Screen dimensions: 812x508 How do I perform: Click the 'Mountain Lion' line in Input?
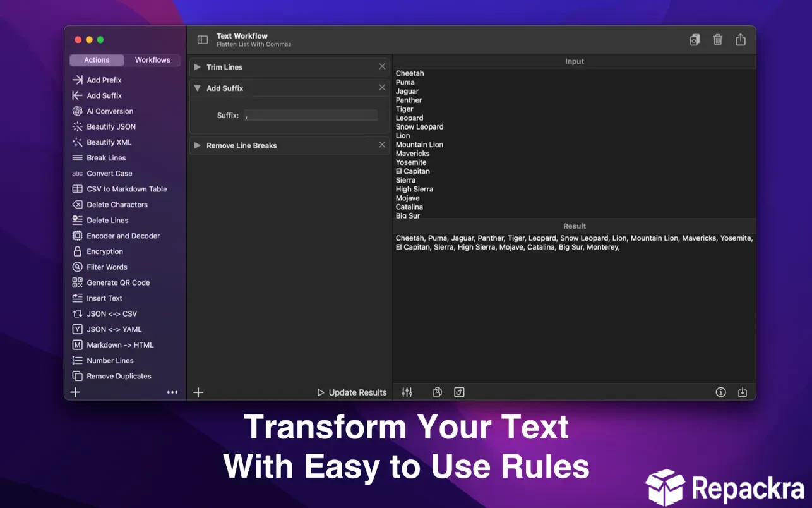(x=419, y=145)
